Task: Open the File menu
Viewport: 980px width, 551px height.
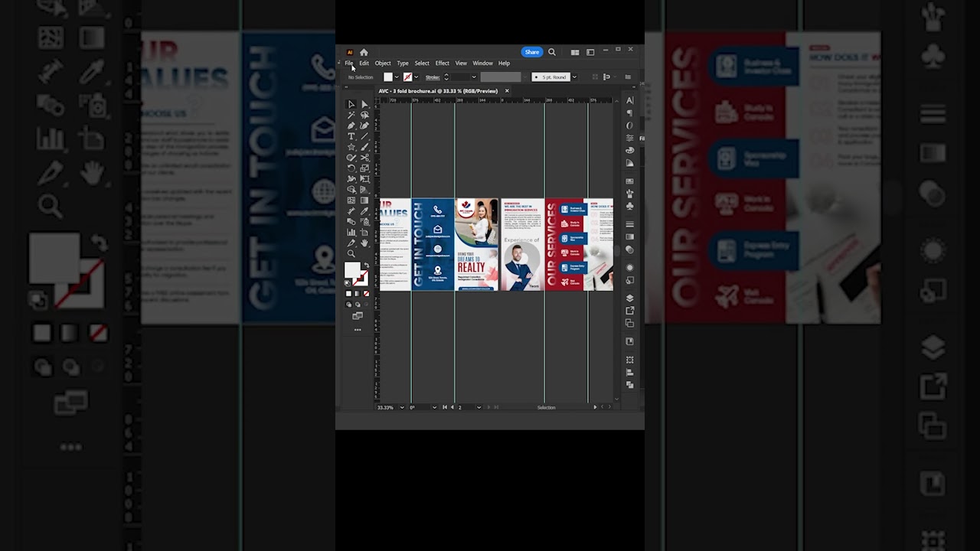Action: point(349,63)
